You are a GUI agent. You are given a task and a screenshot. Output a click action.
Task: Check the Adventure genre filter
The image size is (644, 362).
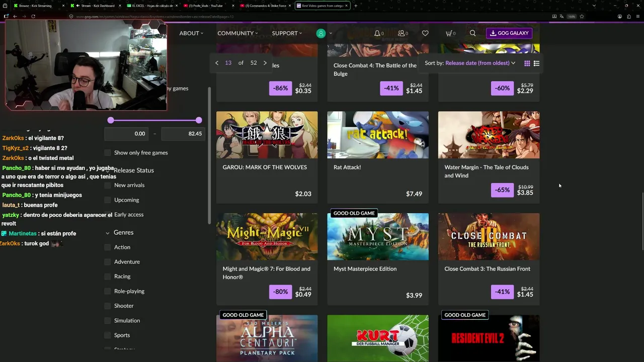[107, 262]
